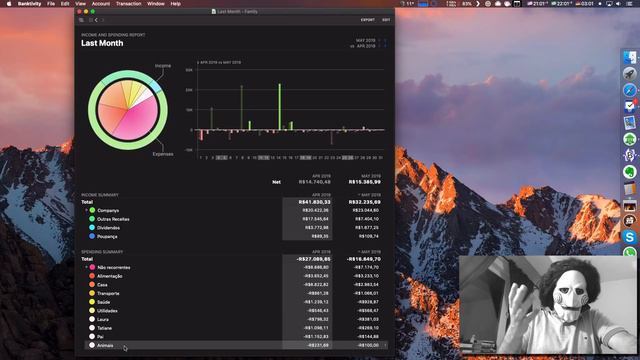Open the View menu
This screenshot has height=360, width=640.
click(x=80, y=4)
